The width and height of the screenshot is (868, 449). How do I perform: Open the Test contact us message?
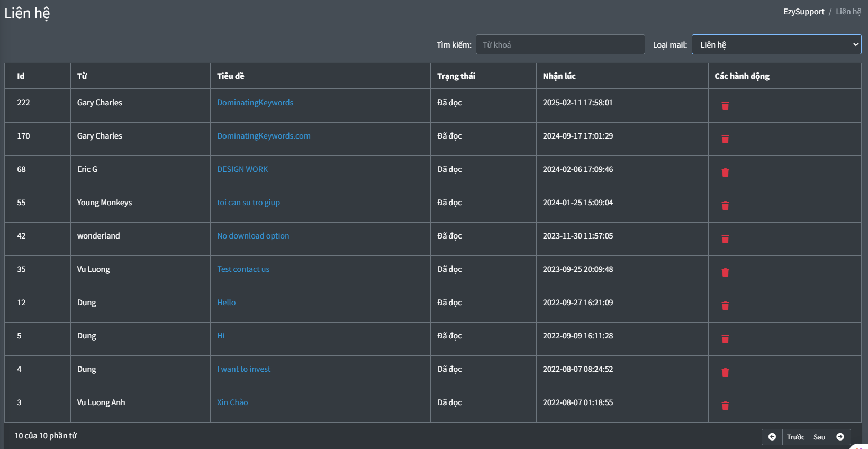[x=243, y=269]
